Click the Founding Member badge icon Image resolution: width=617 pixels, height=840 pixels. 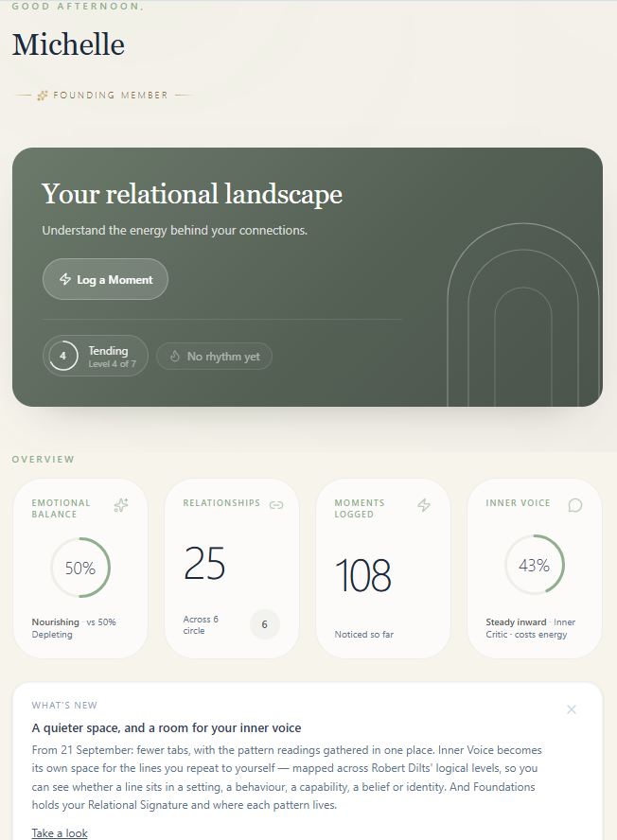click(x=43, y=96)
